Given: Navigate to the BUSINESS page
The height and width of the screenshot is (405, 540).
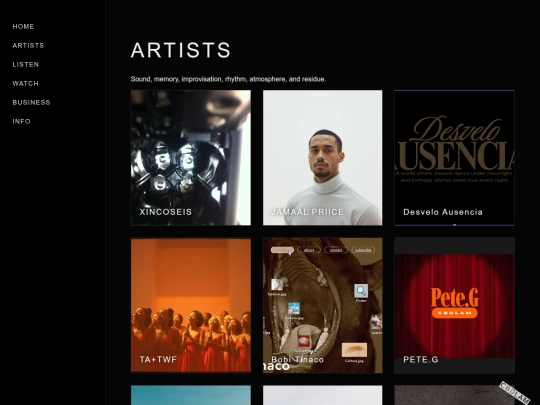Looking at the screenshot, I should point(31,102).
